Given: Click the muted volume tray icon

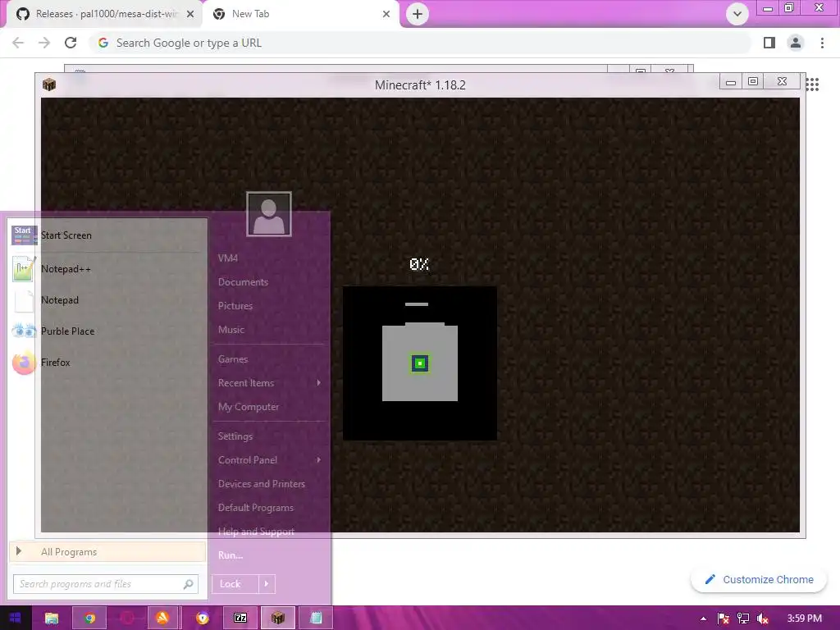Looking at the screenshot, I should click(763, 619).
